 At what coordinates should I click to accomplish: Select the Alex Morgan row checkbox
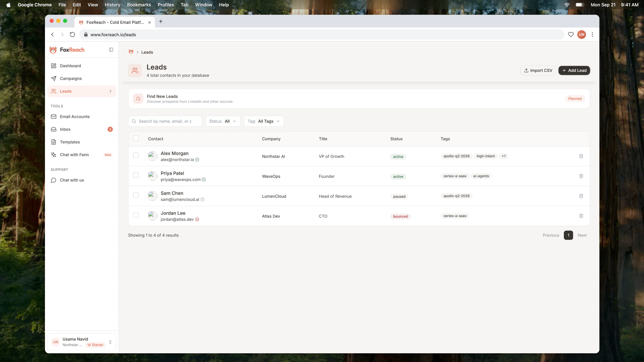(x=136, y=155)
